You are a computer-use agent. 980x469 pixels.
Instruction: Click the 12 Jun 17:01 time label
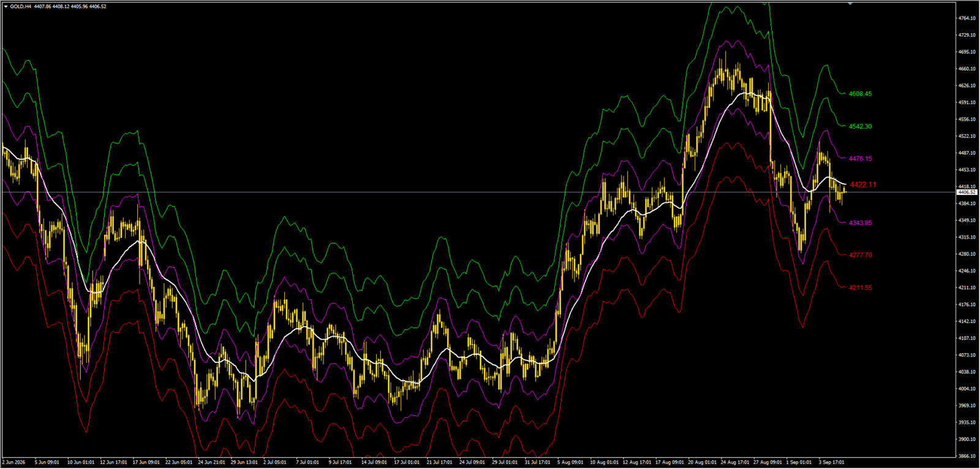tap(113, 462)
